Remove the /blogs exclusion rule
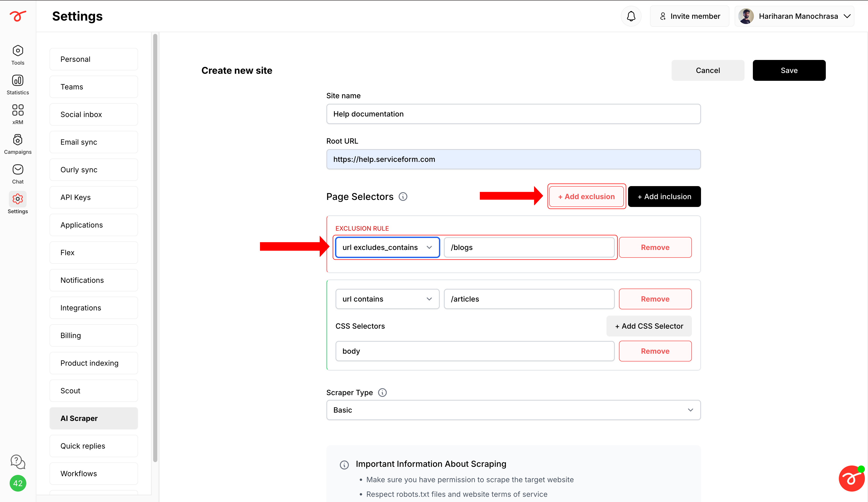The height and width of the screenshot is (502, 868). (x=655, y=247)
